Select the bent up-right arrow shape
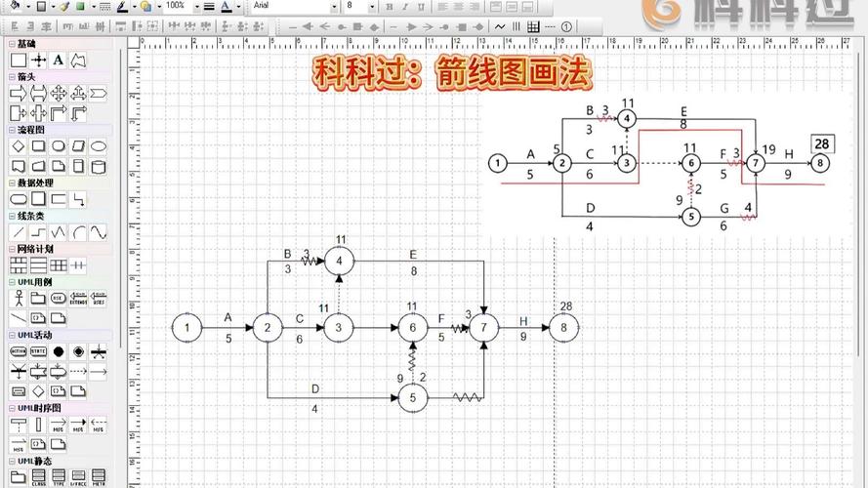The image size is (868, 488). pyautogui.click(x=59, y=113)
